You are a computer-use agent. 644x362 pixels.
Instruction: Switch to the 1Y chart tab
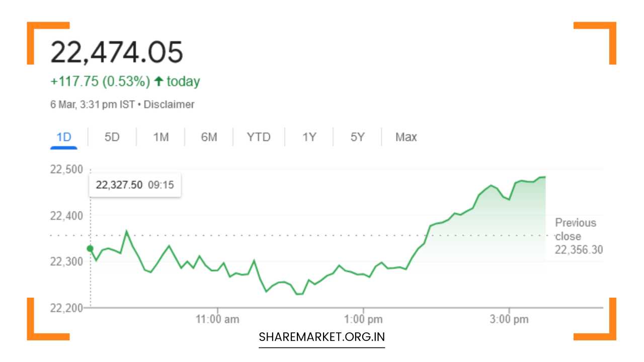pos(309,136)
